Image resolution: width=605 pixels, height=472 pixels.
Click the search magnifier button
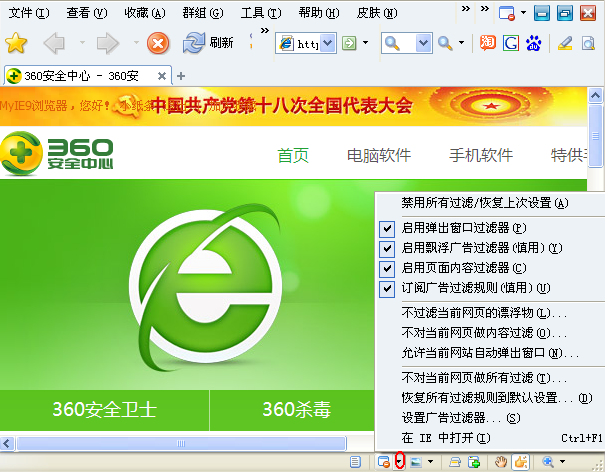pos(445,43)
